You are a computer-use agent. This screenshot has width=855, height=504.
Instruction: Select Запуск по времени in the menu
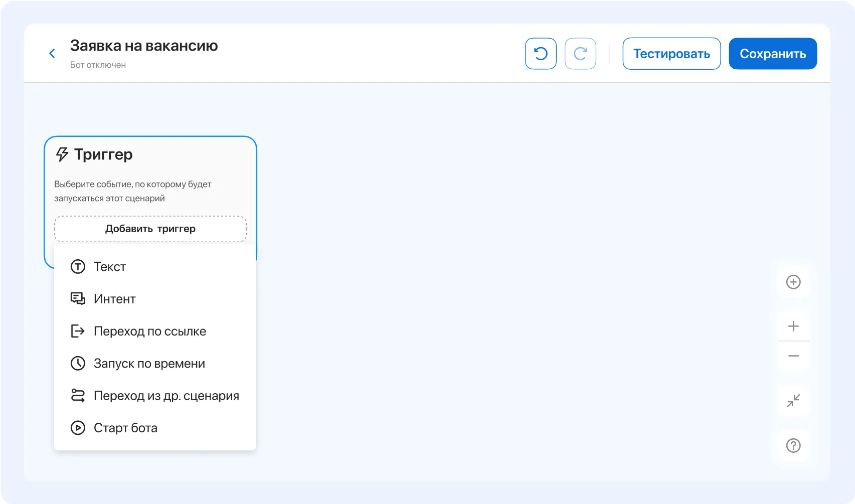point(149,363)
